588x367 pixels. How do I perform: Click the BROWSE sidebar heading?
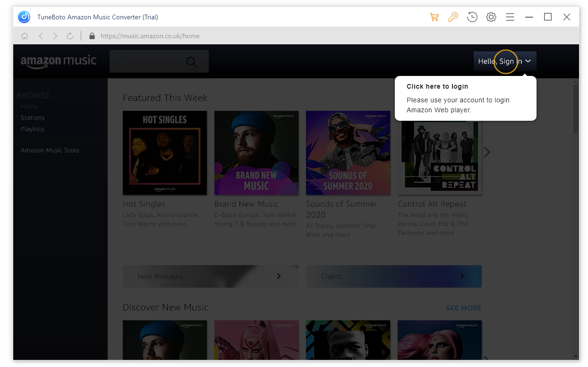(34, 95)
